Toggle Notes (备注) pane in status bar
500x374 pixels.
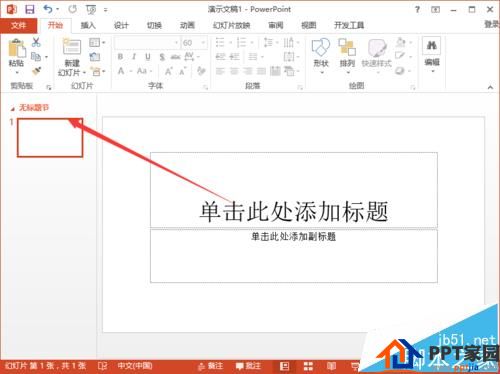click(x=210, y=366)
